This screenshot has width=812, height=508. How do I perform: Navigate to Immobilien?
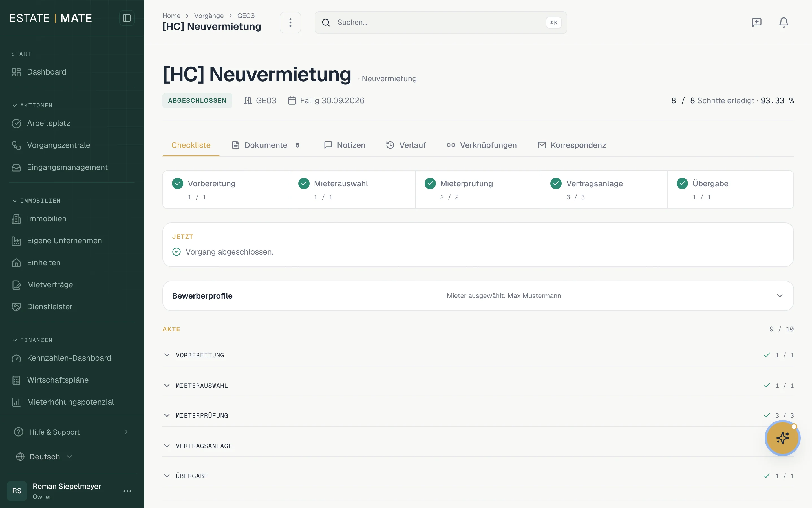[x=72, y=219]
